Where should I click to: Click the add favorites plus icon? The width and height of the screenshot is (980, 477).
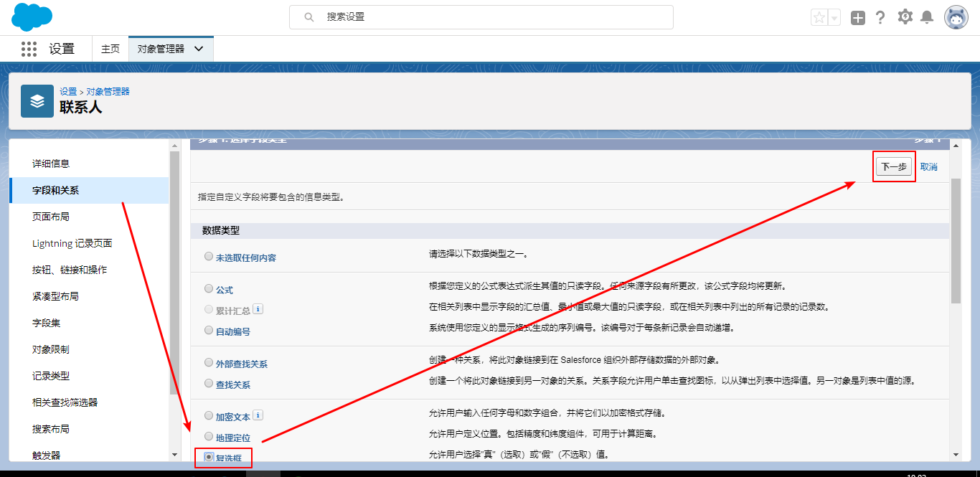(857, 16)
